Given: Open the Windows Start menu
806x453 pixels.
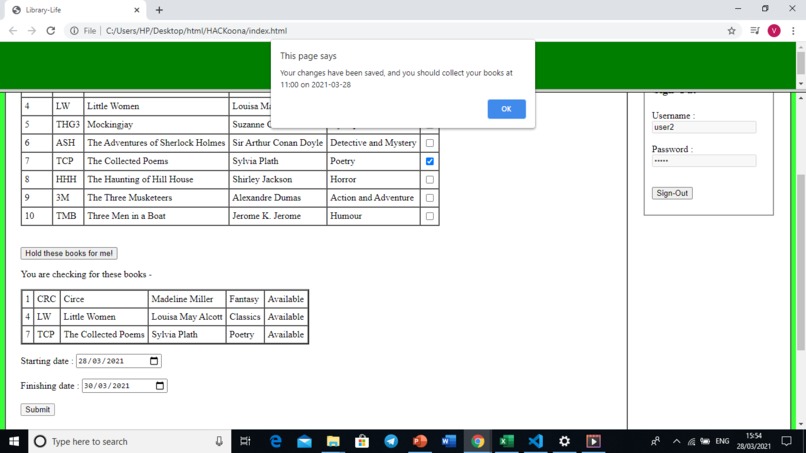Looking at the screenshot, I should tap(14, 441).
